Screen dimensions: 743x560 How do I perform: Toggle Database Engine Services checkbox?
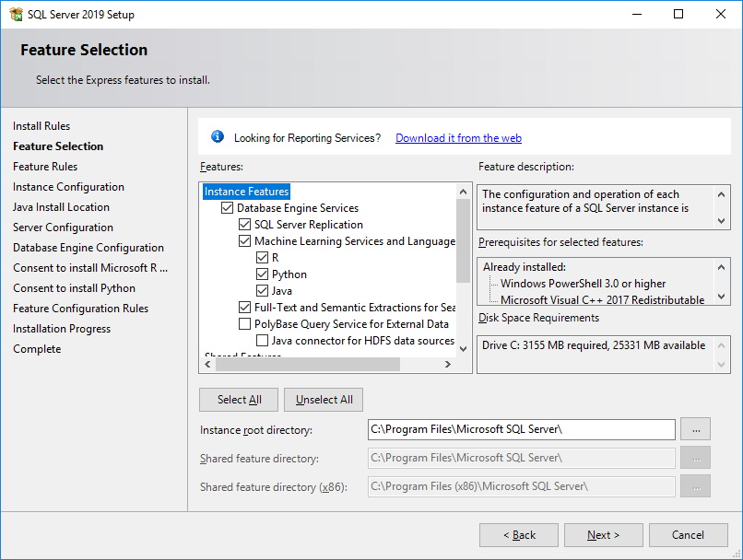point(228,208)
